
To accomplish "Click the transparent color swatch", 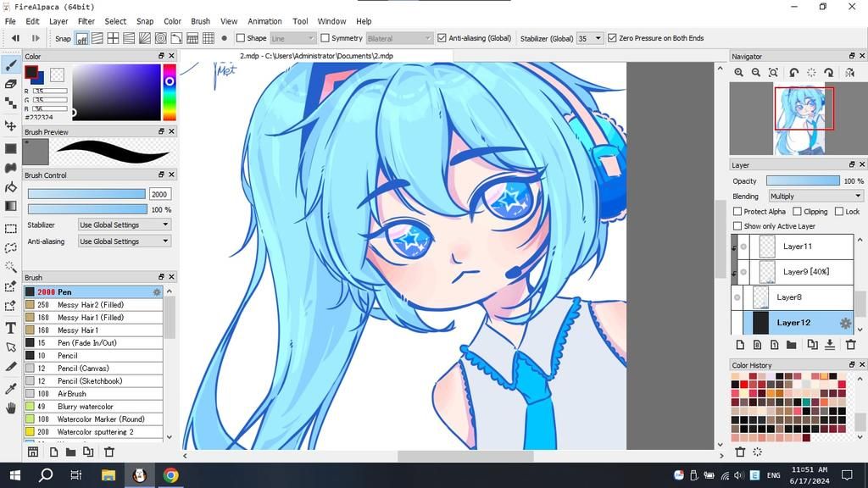I will [x=57, y=75].
